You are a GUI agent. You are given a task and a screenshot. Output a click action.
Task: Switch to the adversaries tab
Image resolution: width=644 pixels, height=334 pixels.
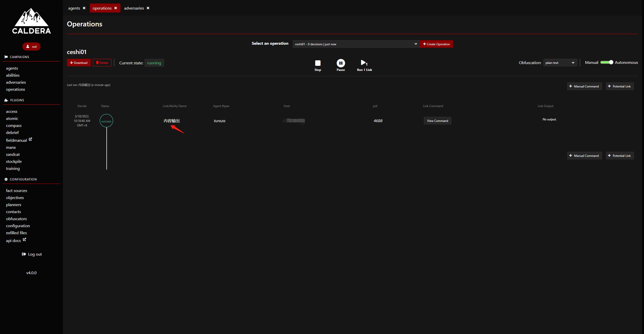coord(134,8)
